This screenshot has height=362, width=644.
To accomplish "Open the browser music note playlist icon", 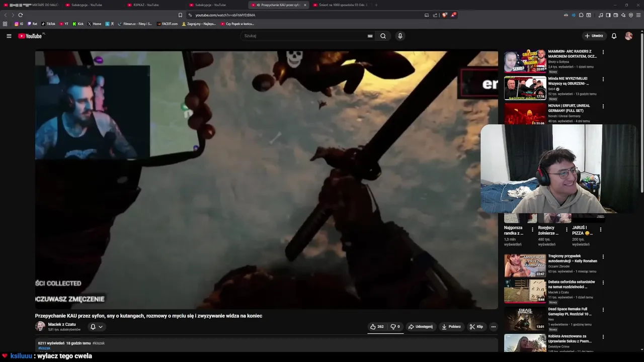I will click(601, 15).
